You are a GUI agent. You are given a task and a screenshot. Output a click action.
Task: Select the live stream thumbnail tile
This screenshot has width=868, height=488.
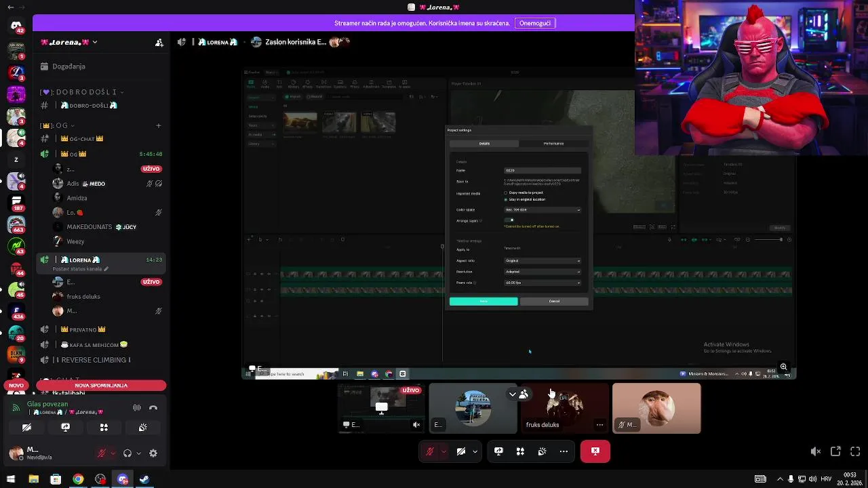click(x=382, y=409)
